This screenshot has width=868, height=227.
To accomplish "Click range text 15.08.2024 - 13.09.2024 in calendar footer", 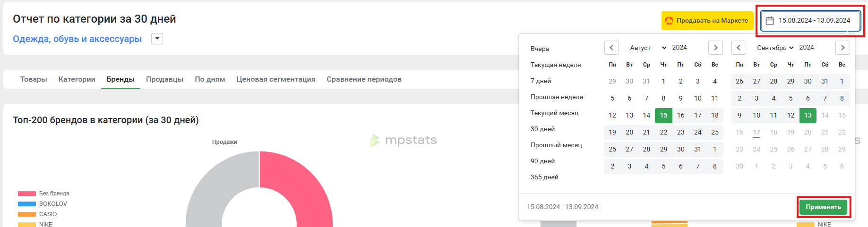I will [x=562, y=207].
